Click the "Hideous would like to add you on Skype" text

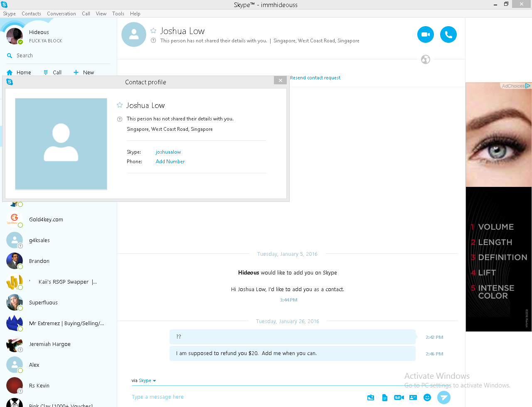pos(288,273)
